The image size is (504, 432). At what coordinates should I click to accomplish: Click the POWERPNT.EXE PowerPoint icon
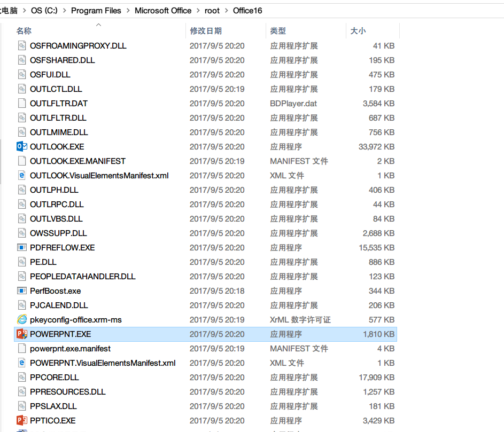pos(22,334)
